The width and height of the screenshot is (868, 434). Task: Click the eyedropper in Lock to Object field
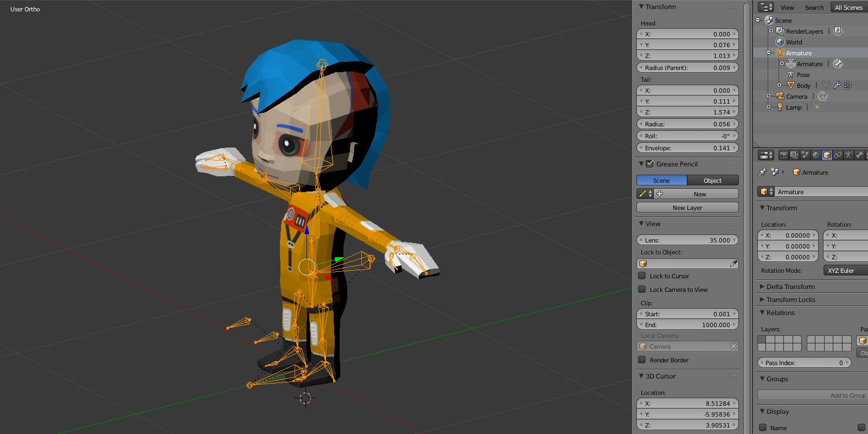click(733, 264)
